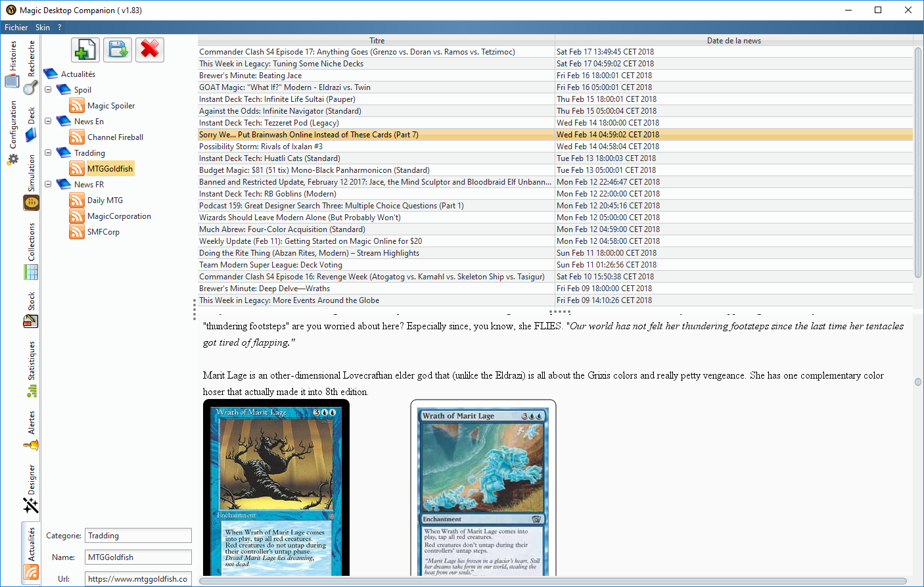The image size is (924, 587).
Task: Collapse the News FR tree node
Action: (x=48, y=184)
